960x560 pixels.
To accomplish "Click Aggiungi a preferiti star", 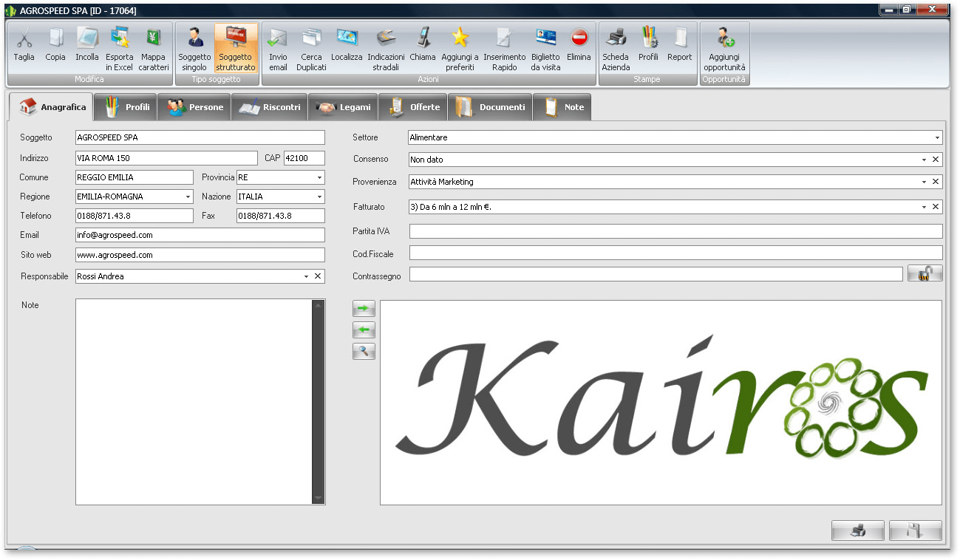I will (x=460, y=38).
